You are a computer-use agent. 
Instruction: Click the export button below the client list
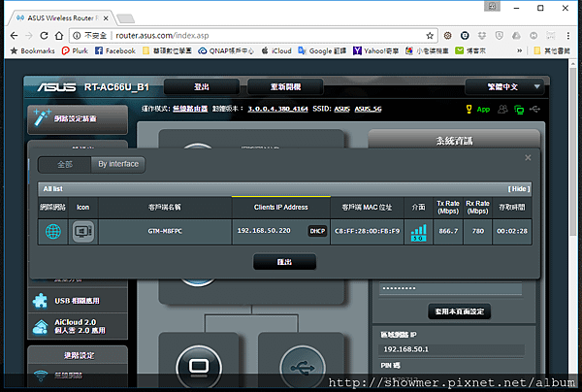click(284, 262)
